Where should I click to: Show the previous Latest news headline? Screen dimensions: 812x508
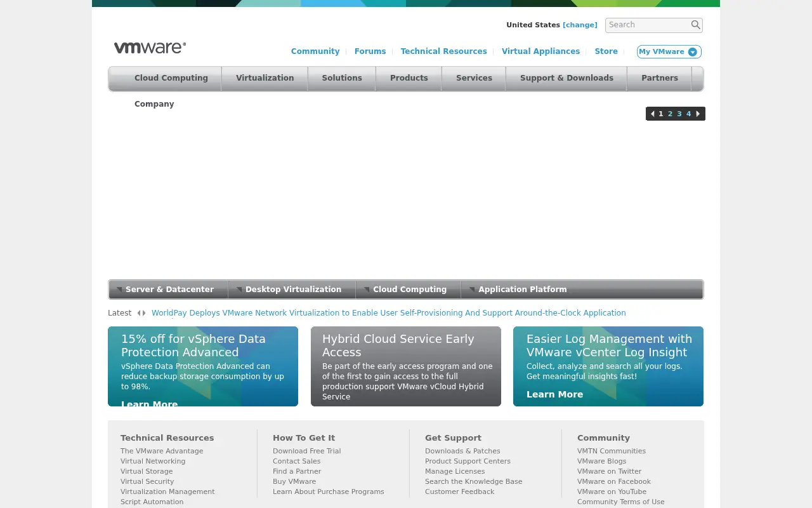click(x=139, y=313)
